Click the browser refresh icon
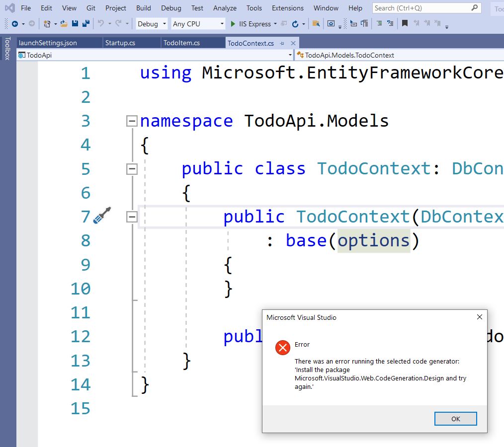Viewport: 504px width, 447px height. point(295,24)
